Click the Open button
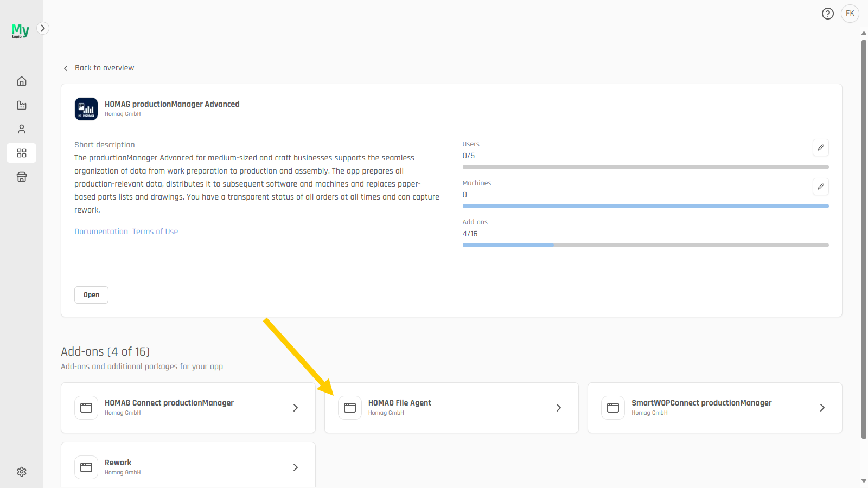 (x=91, y=295)
